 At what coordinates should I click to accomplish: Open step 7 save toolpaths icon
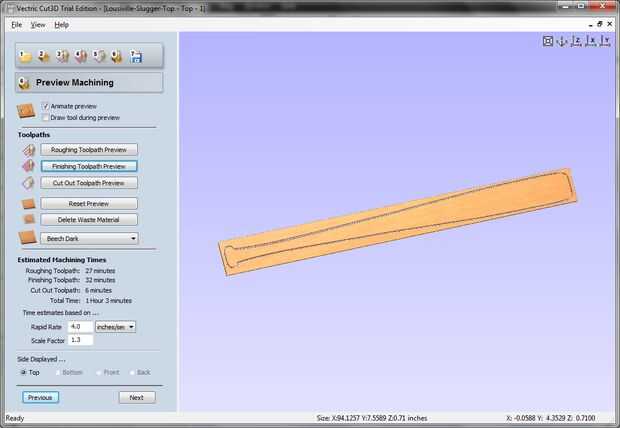[136, 57]
